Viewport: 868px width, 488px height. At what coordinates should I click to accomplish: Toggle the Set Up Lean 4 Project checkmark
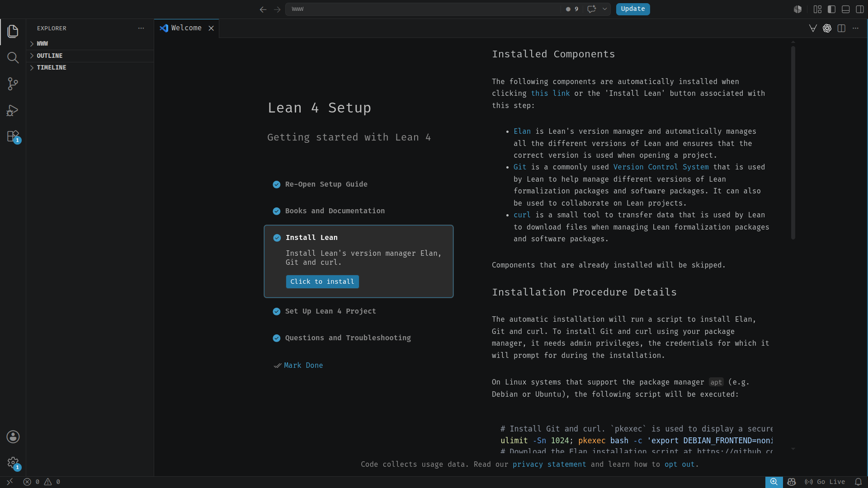coord(276,311)
